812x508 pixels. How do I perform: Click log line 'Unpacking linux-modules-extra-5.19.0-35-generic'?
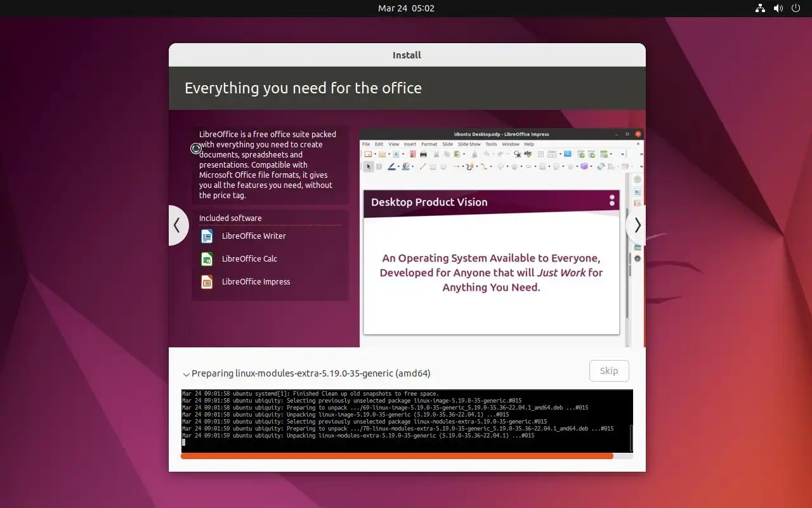pyautogui.click(x=358, y=436)
